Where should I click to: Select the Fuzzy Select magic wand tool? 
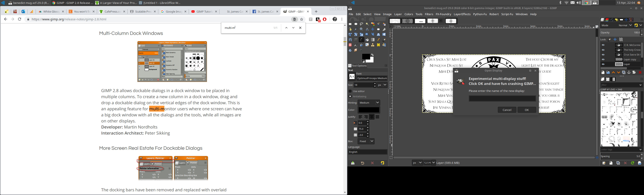[367, 24]
